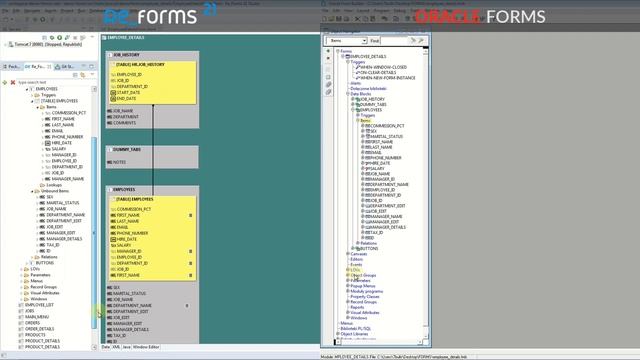
Task: Switch to the Window Editor tab
Action: (146, 347)
